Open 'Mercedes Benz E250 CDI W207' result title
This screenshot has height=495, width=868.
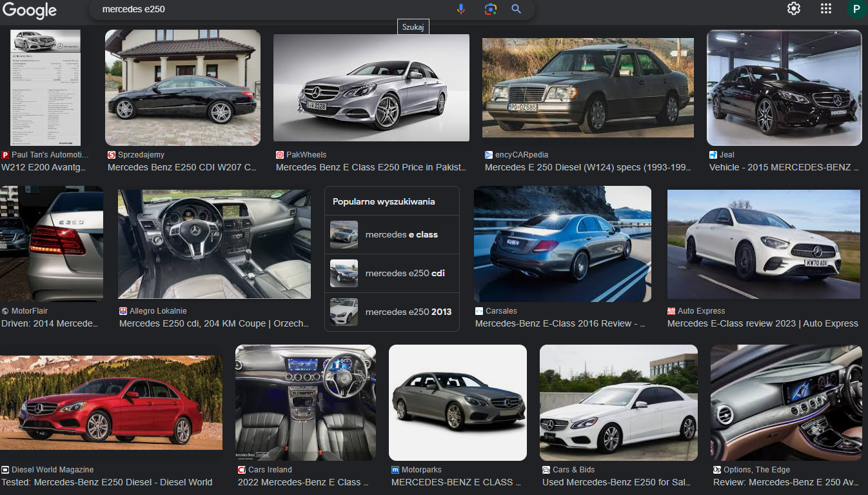pos(182,167)
